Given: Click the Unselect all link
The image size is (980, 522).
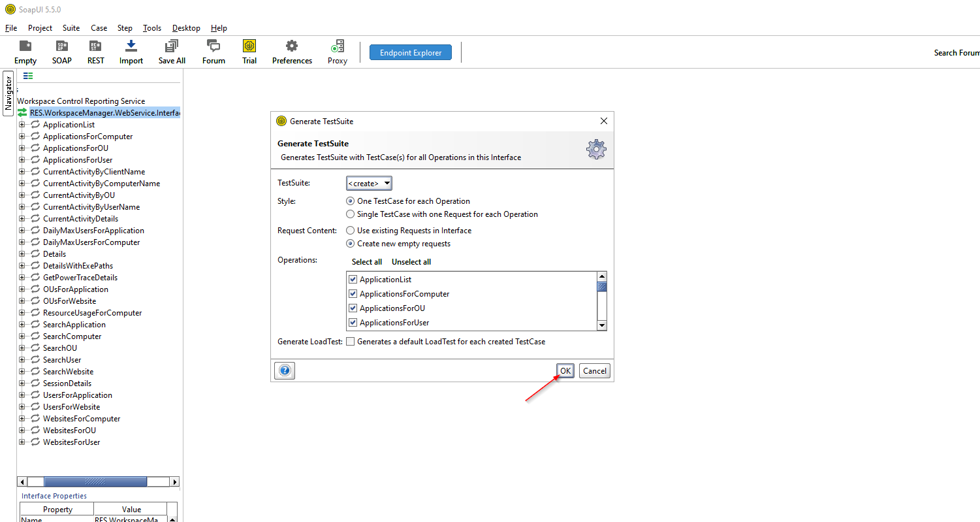Looking at the screenshot, I should [x=411, y=261].
